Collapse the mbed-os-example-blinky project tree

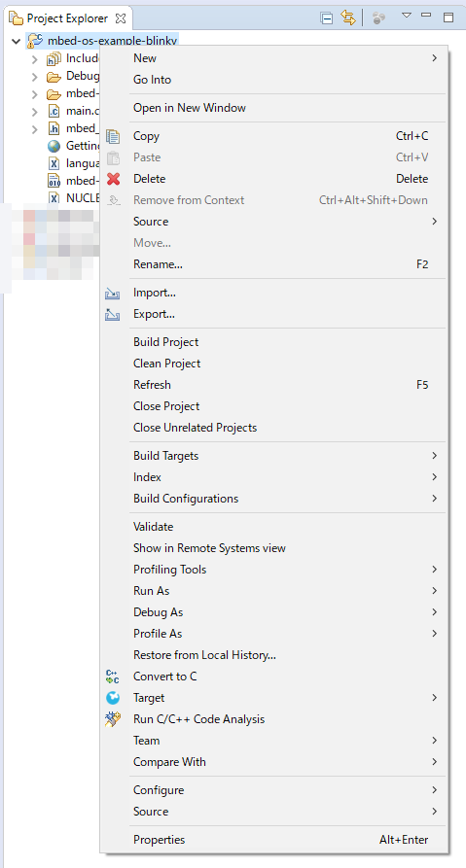coord(17,41)
